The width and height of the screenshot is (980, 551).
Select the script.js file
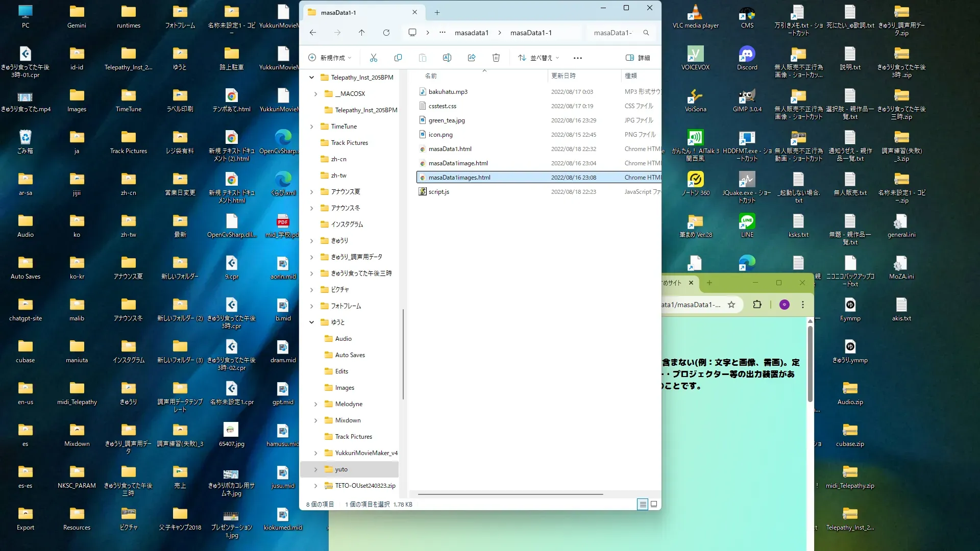click(x=438, y=192)
